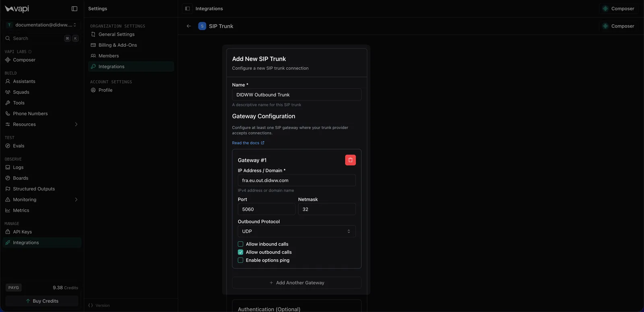Click Add Another Gateway button

tap(297, 283)
